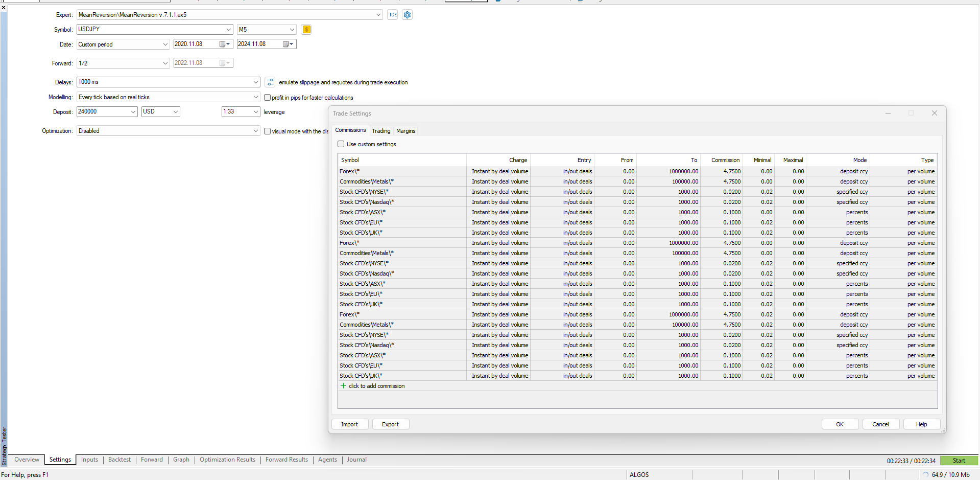Select first Stock CFD's\Nasdaq\* row

coord(638,202)
